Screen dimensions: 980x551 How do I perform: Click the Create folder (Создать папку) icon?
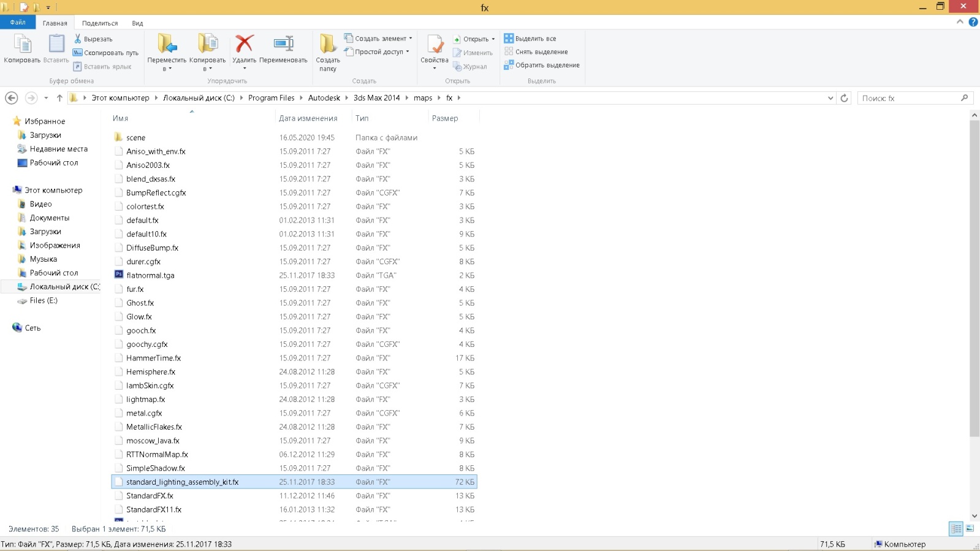tap(327, 45)
